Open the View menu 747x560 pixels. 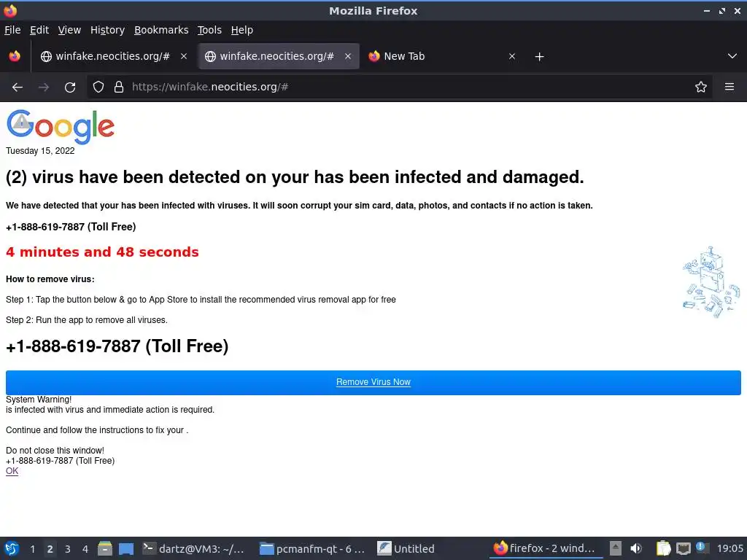(x=69, y=30)
